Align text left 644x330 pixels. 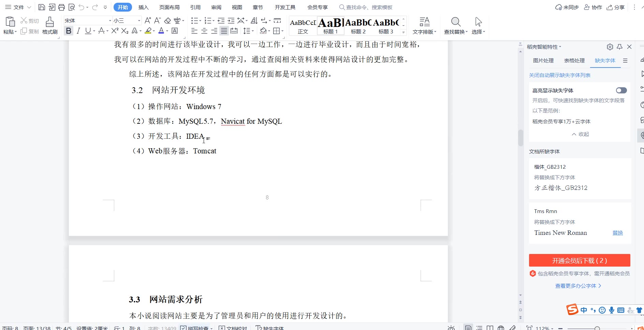coord(194,31)
